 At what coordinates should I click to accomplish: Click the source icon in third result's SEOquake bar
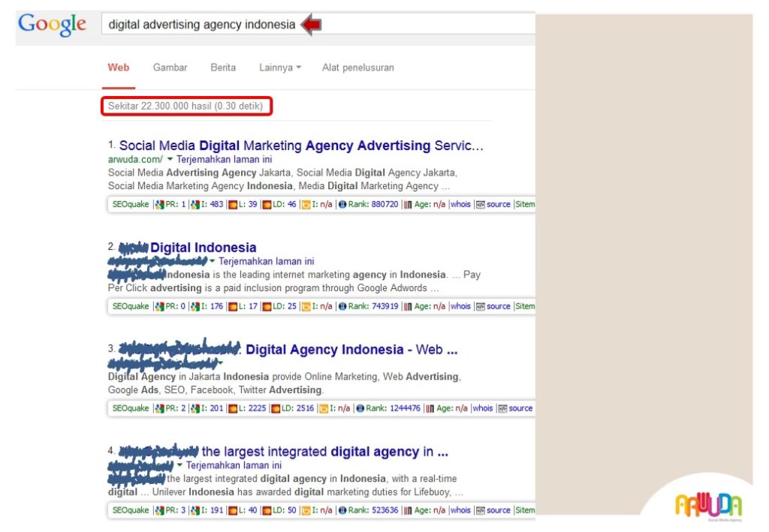pyautogui.click(x=502, y=408)
